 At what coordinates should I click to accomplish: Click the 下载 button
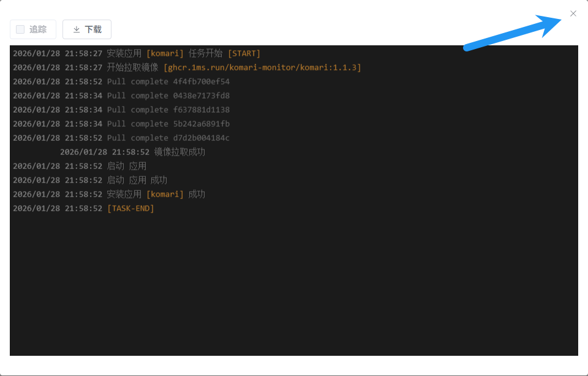(87, 29)
